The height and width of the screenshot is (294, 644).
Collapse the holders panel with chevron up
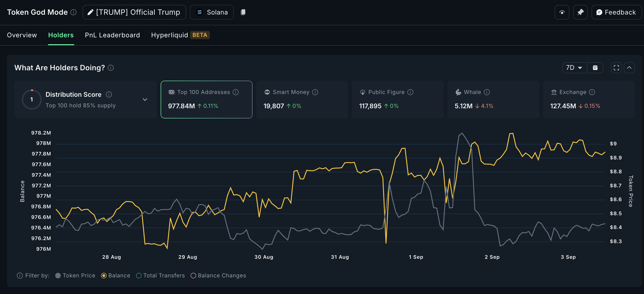point(629,68)
